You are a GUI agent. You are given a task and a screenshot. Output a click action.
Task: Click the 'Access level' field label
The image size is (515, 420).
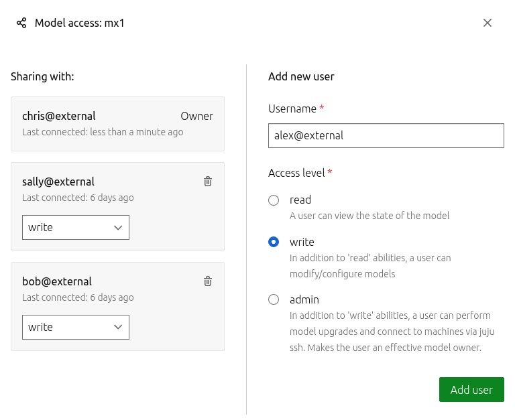[x=296, y=173]
